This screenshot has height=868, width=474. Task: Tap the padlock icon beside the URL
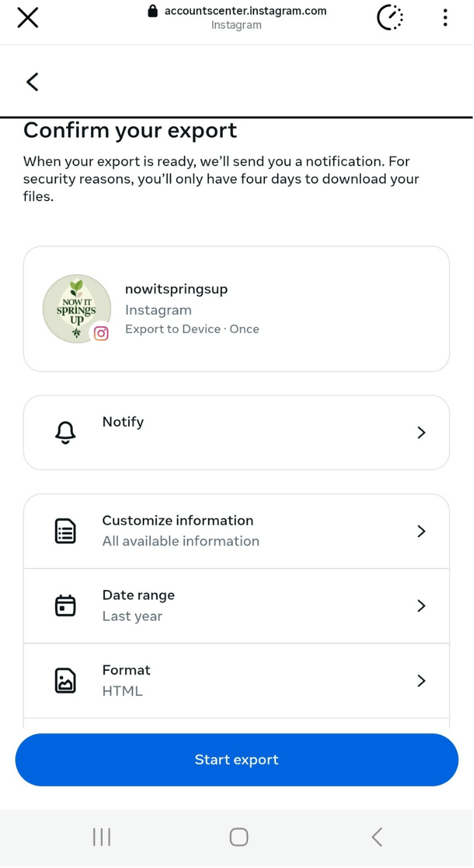(x=153, y=11)
